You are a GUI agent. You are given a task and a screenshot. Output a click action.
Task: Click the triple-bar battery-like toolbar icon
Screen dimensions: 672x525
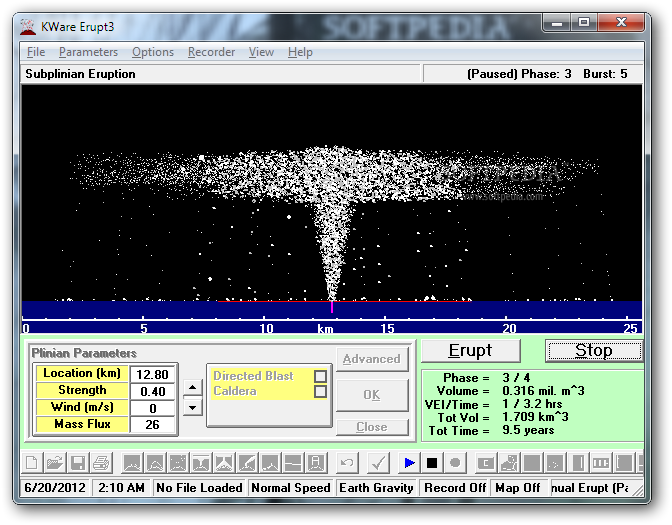[x=601, y=463]
